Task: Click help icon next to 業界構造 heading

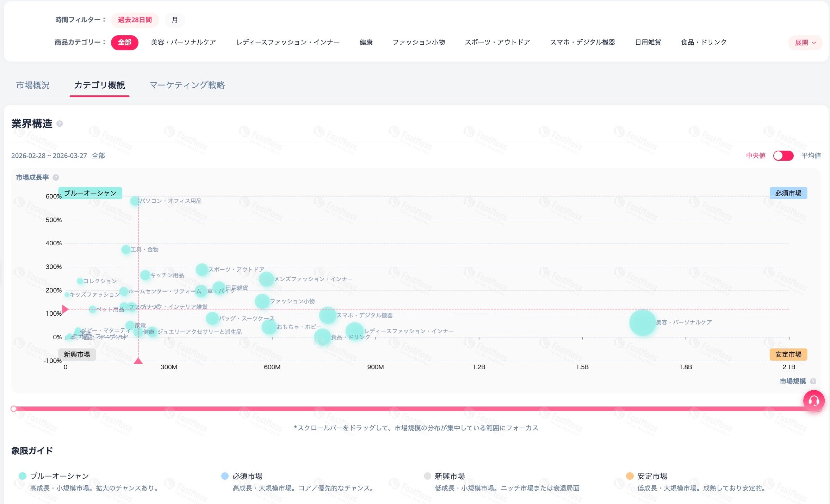Action: coord(60,124)
